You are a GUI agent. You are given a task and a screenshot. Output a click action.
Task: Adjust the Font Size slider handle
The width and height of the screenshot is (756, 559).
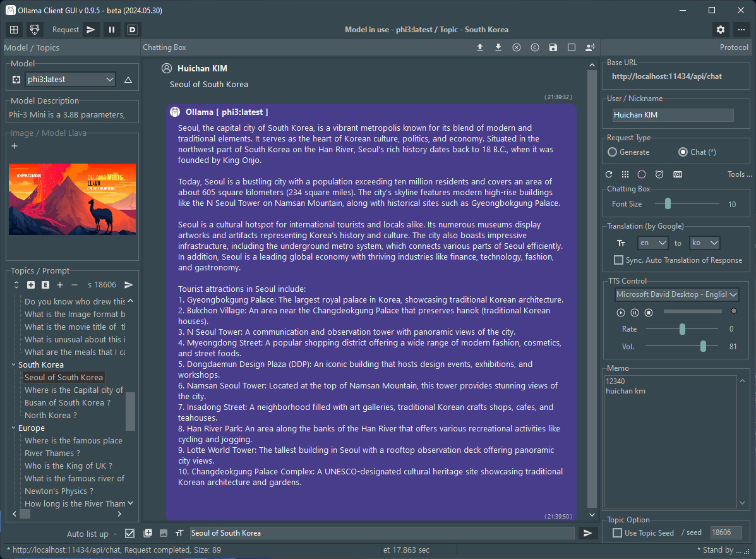point(668,204)
